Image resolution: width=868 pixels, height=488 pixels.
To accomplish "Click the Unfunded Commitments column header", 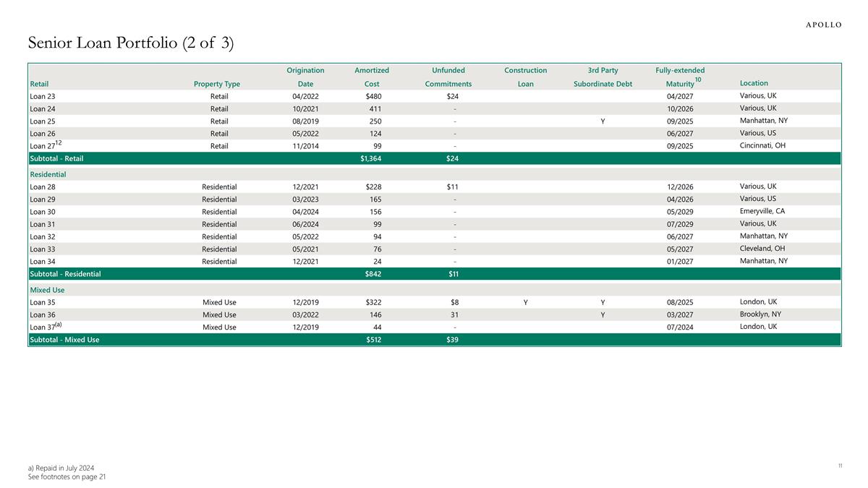I will (448, 77).
